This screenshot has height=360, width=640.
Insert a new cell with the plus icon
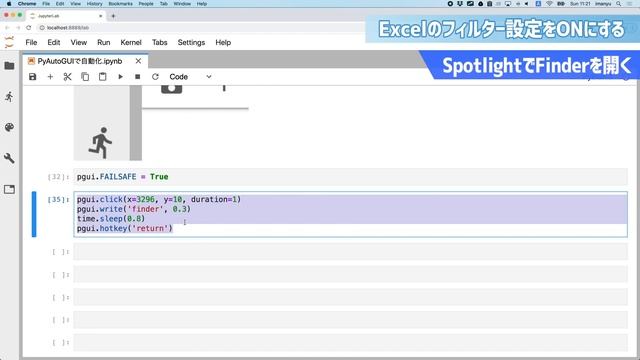click(x=50, y=77)
